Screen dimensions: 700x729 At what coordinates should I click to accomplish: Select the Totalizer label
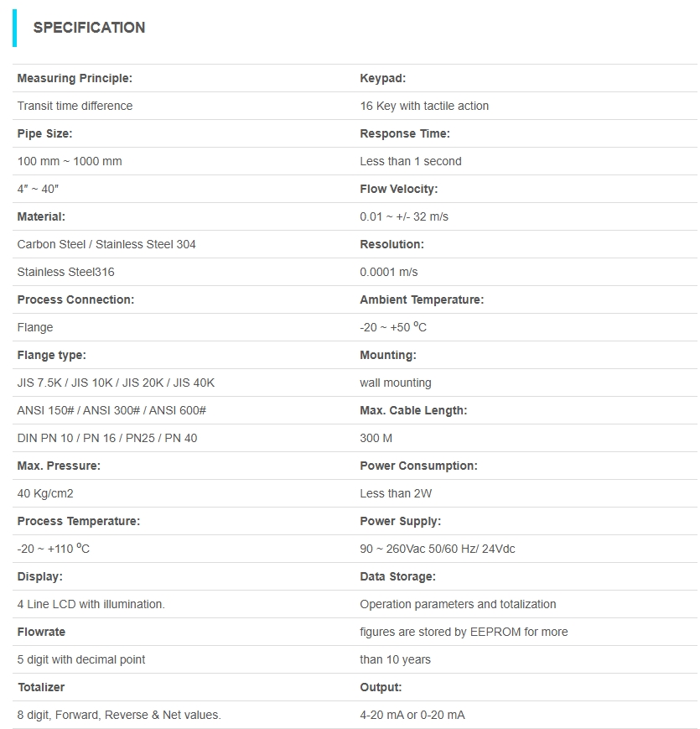pos(41,687)
